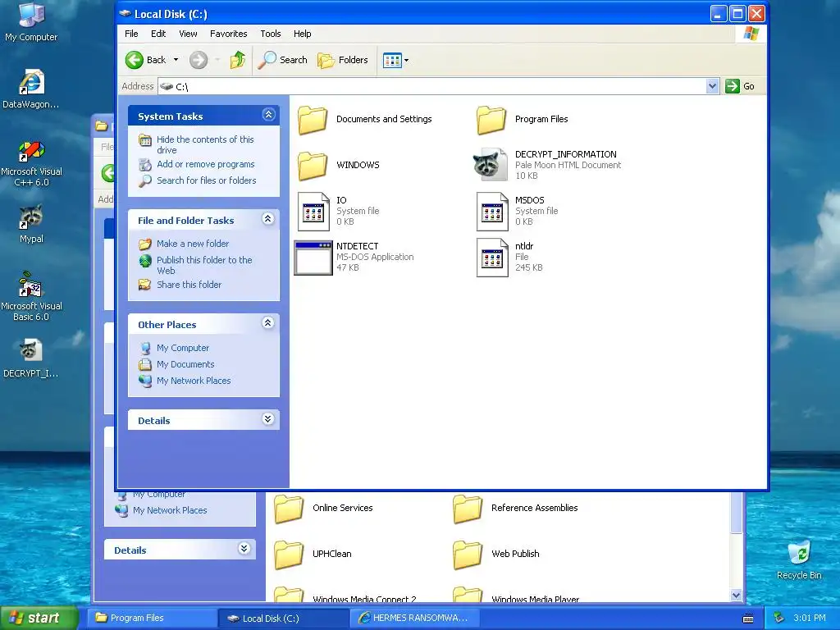
Task: Select the DataWagon desktop shortcut
Action: 31,89
